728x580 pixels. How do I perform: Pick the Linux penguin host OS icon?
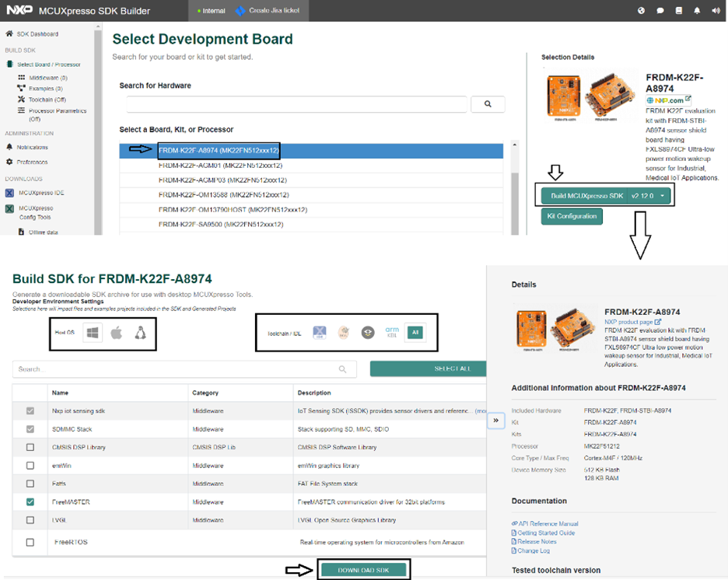click(140, 333)
